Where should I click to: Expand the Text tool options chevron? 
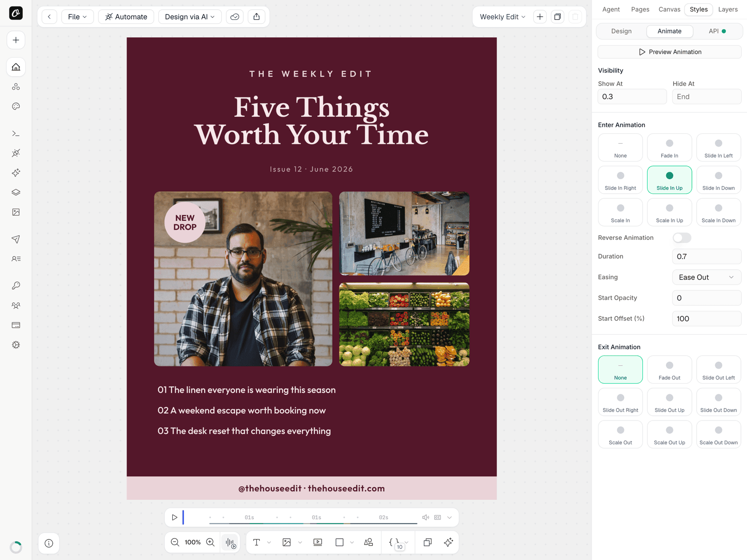(269, 542)
